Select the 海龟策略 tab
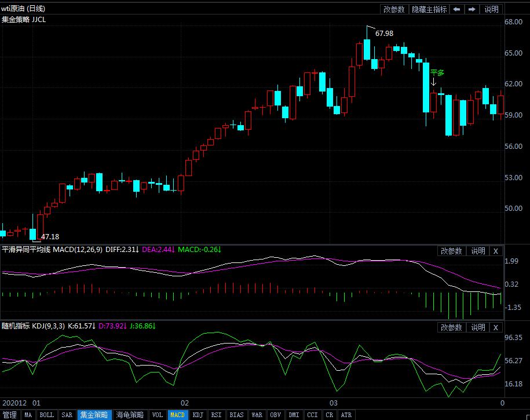Viewport: 530px width, 420px height. click(130, 415)
